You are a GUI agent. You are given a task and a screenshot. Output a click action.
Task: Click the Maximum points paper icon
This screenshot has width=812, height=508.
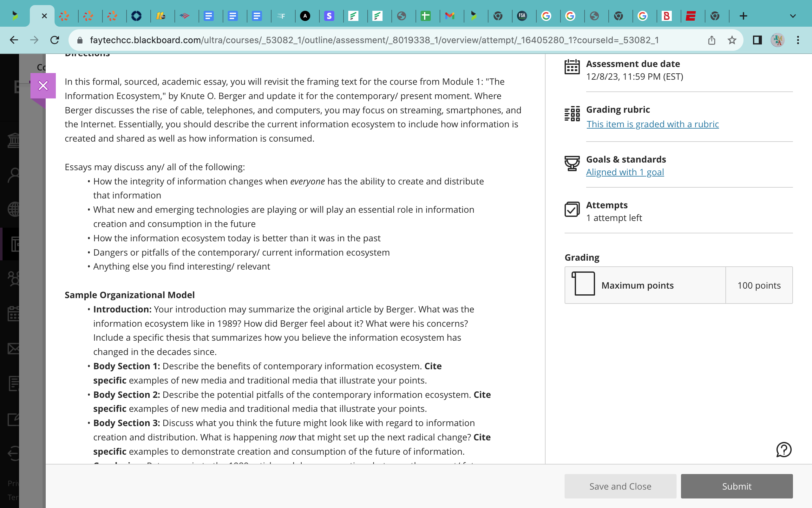click(x=583, y=284)
